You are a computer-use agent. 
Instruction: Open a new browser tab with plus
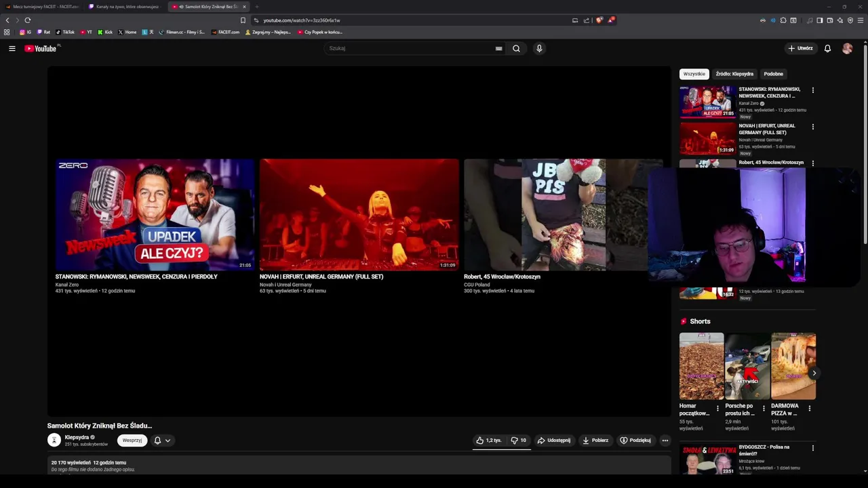tap(257, 7)
